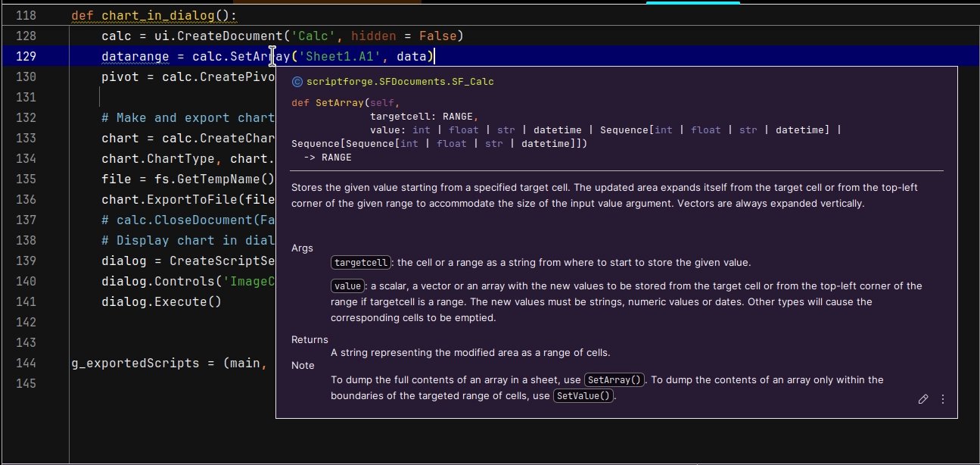Click the class icon before scriptforge.SFDocuments.SF_Calc
This screenshot has width=980, height=465.
tap(297, 82)
